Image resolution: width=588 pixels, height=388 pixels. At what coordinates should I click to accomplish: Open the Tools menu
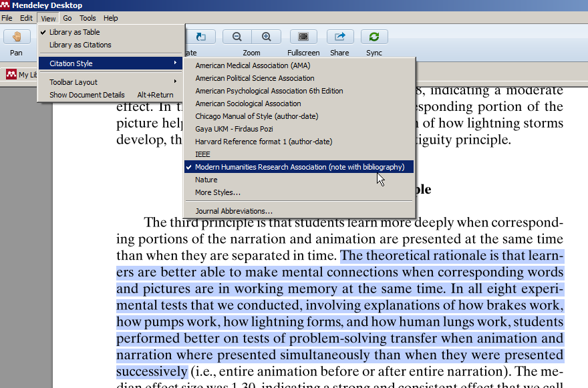[x=88, y=18]
